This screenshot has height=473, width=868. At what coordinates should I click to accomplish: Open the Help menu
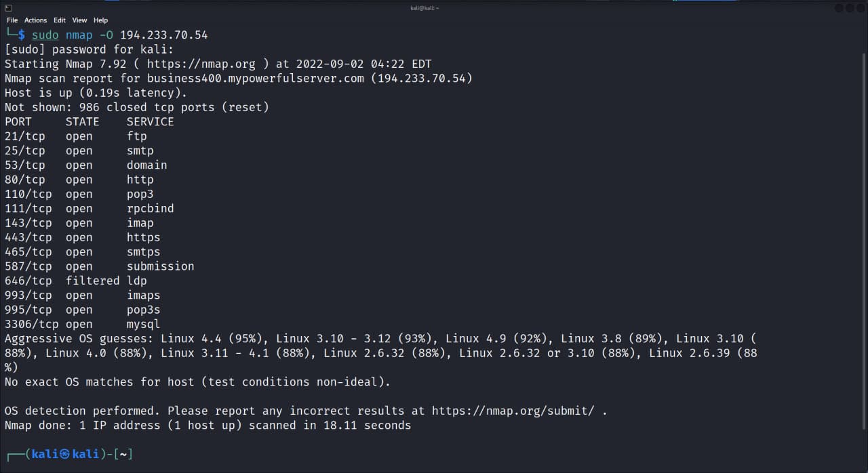[100, 20]
